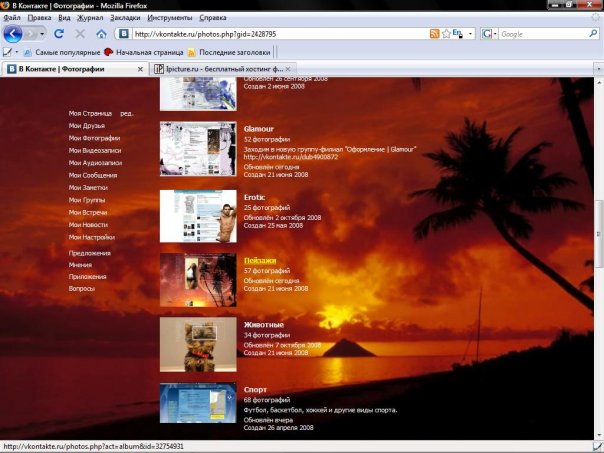Open Мои Заметки in sidebar

(x=88, y=187)
